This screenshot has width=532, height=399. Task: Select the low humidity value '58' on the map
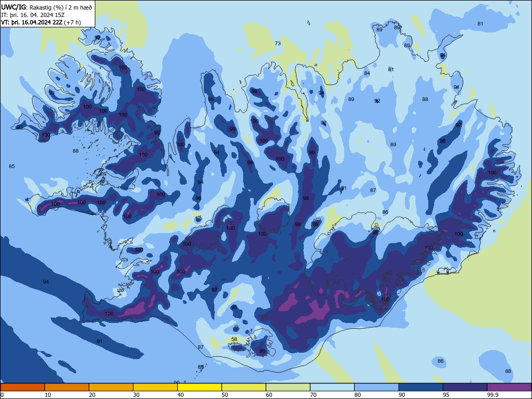point(234,339)
